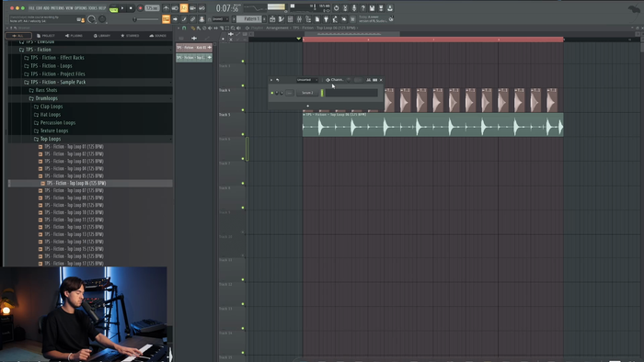Select Top Loop 10 (125 BPM) sample
Viewport: 644px width, 362px height.
pyautogui.click(x=74, y=212)
